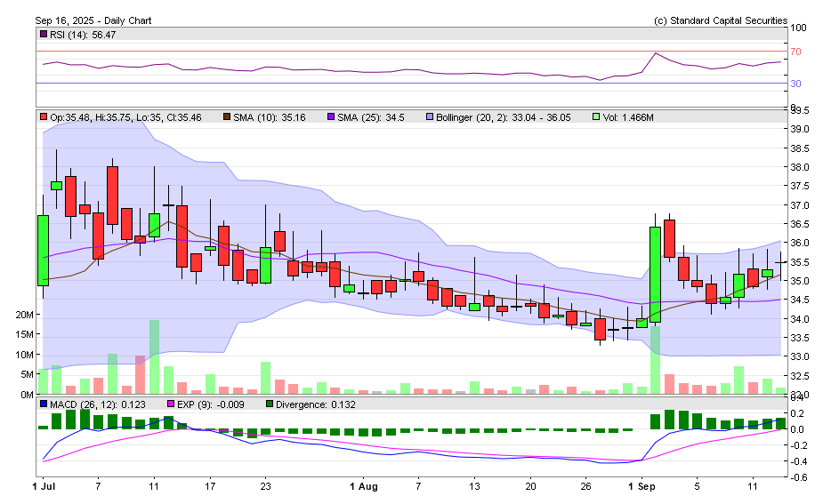Image resolution: width=823 pixels, height=504 pixels.
Task: Click the -0.4 MACD axis label
Action: click(x=797, y=461)
